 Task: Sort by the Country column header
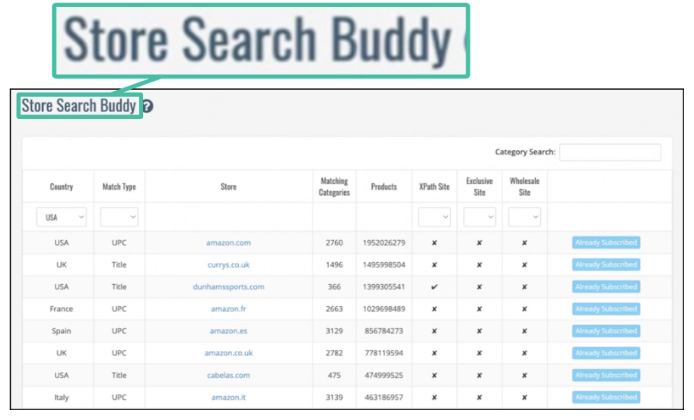click(x=62, y=187)
